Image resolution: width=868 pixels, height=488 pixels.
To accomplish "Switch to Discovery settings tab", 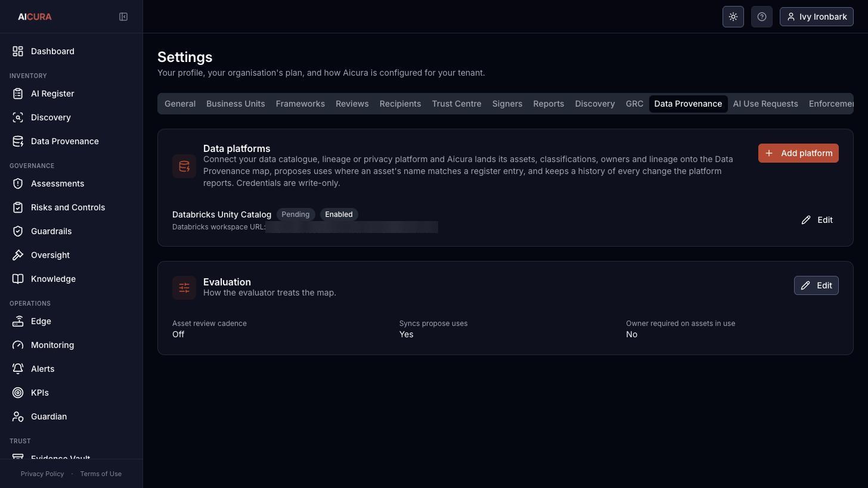I will (595, 104).
